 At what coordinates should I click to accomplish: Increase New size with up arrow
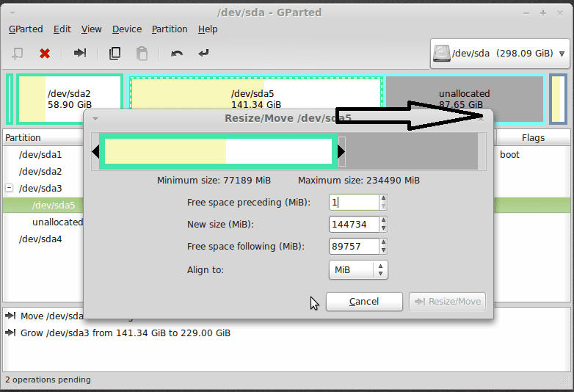point(383,220)
